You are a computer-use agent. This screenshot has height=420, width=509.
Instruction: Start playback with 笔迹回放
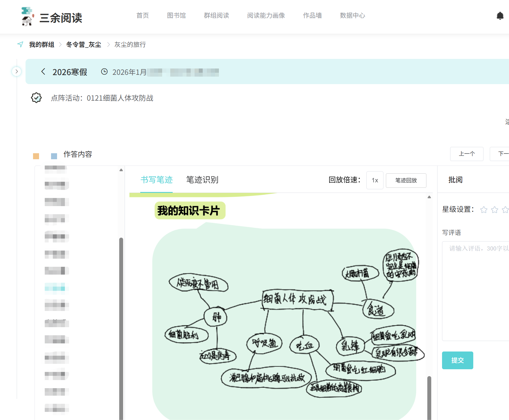[x=406, y=180]
